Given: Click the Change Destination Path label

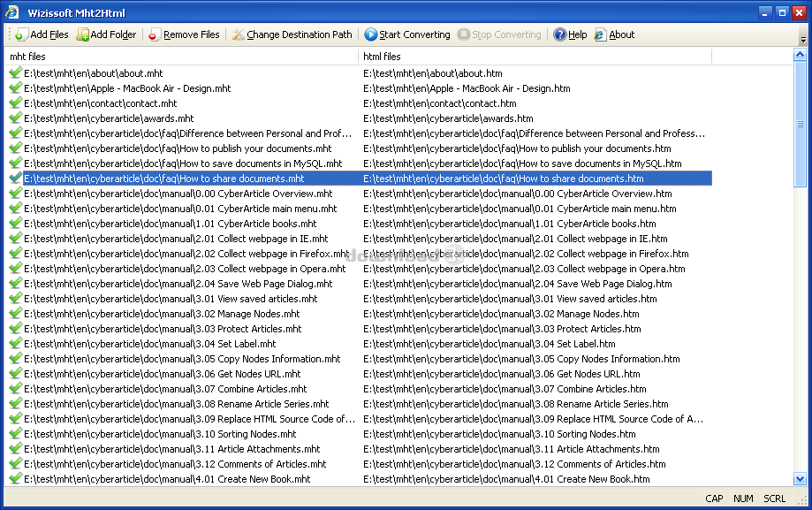Looking at the screenshot, I should pyautogui.click(x=300, y=34).
